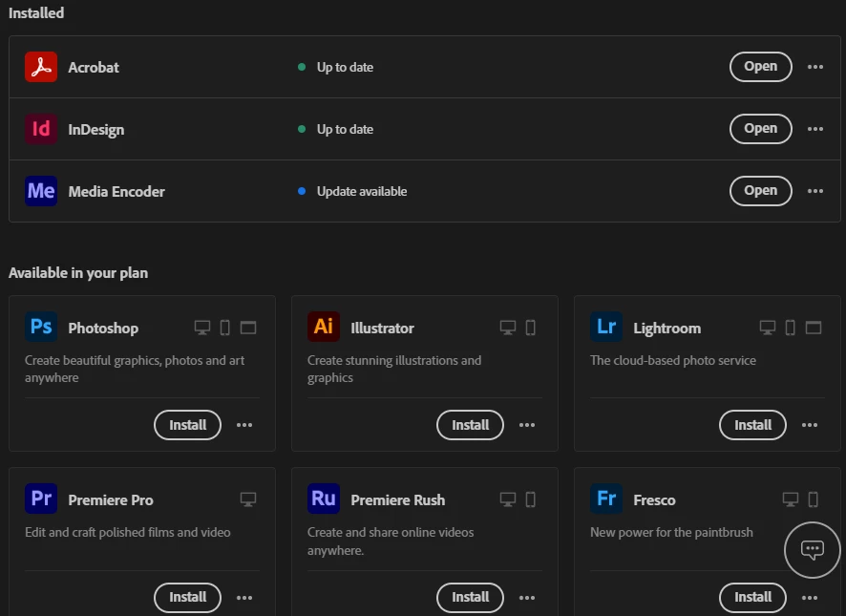The image size is (846, 616).
Task: Click the Fresco title text
Action: 654,499
